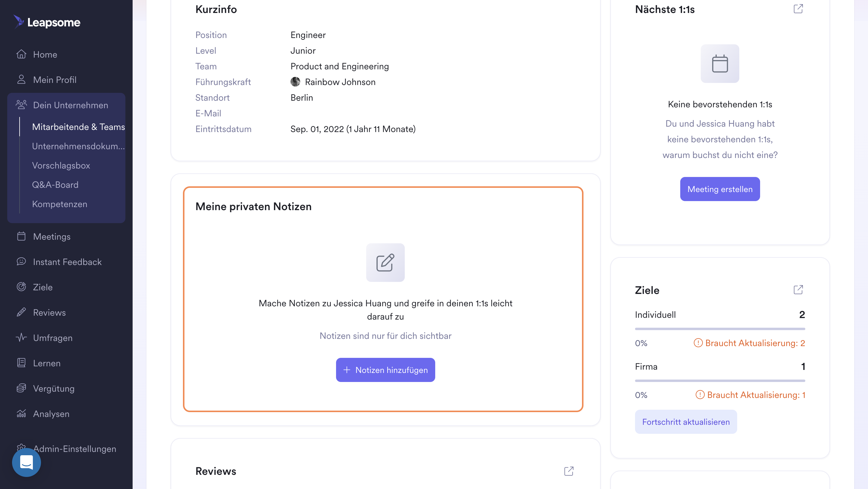
Task: Open Admin-Einstellungen
Action: (75, 449)
